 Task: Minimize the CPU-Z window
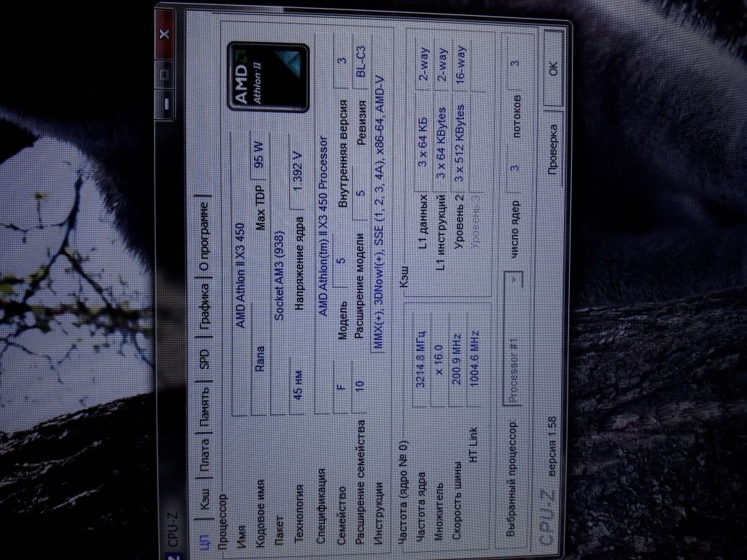click(165, 103)
